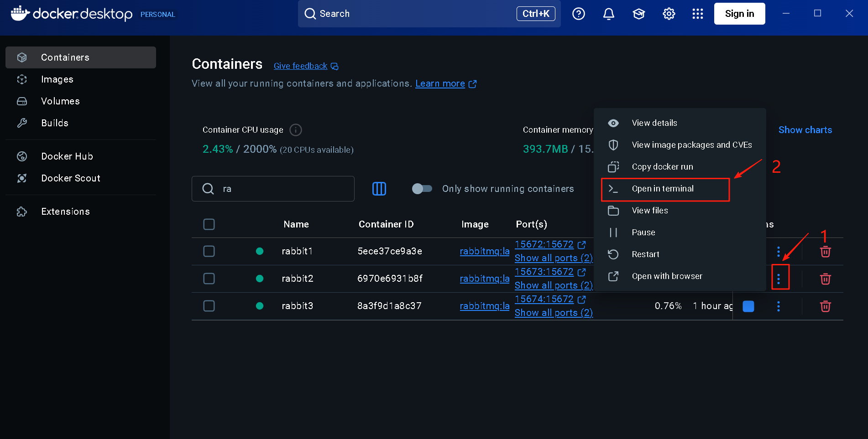Click the Show charts link
This screenshot has width=868, height=439.
click(x=805, y=130)
